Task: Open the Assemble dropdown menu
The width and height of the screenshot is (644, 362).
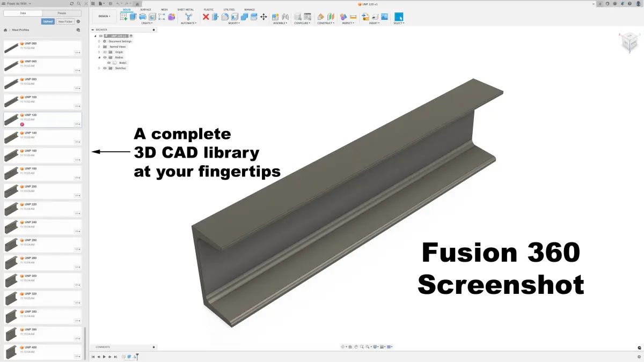Action: click(x=280, y=23)
